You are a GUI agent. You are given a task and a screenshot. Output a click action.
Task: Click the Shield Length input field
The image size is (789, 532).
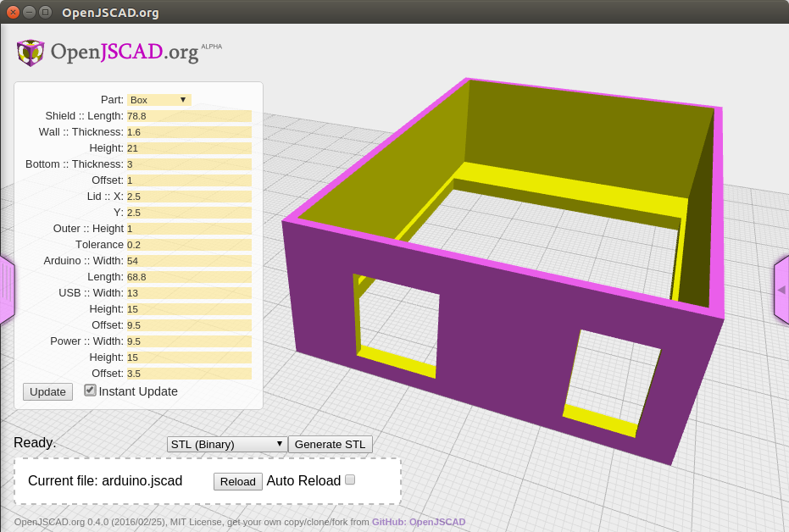point(189,116)
